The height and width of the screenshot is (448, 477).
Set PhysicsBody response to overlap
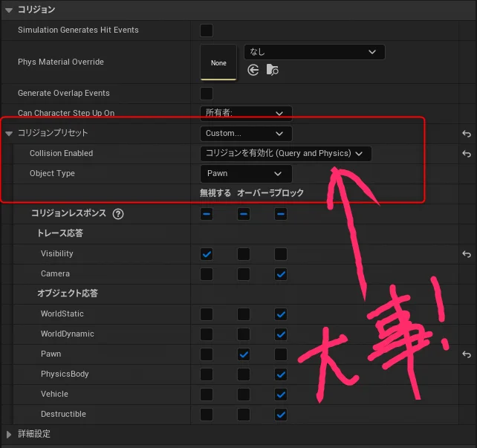pyautogui.click(x=244, y=374)
